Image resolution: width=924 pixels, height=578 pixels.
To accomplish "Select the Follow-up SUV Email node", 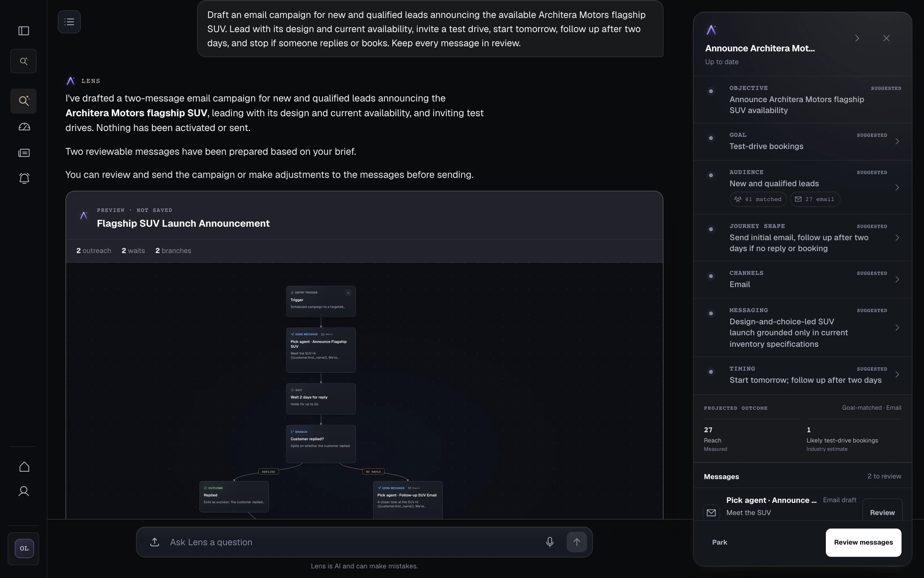I will pyautogui.click(x=408, y=500).
